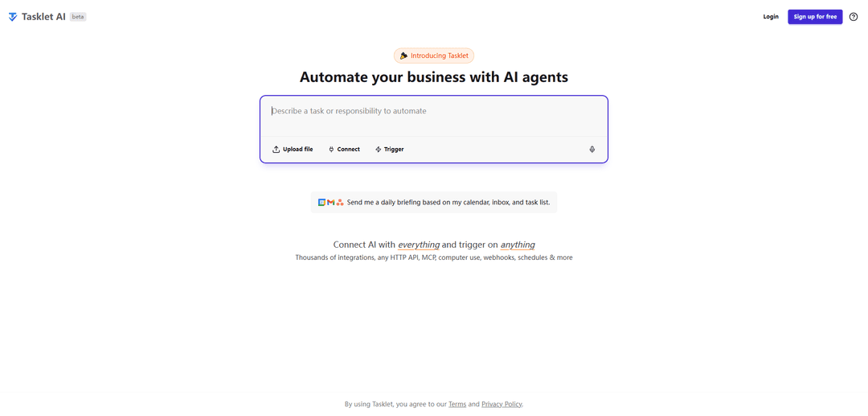Open the help question mark icon

click(x=853, y=17)
